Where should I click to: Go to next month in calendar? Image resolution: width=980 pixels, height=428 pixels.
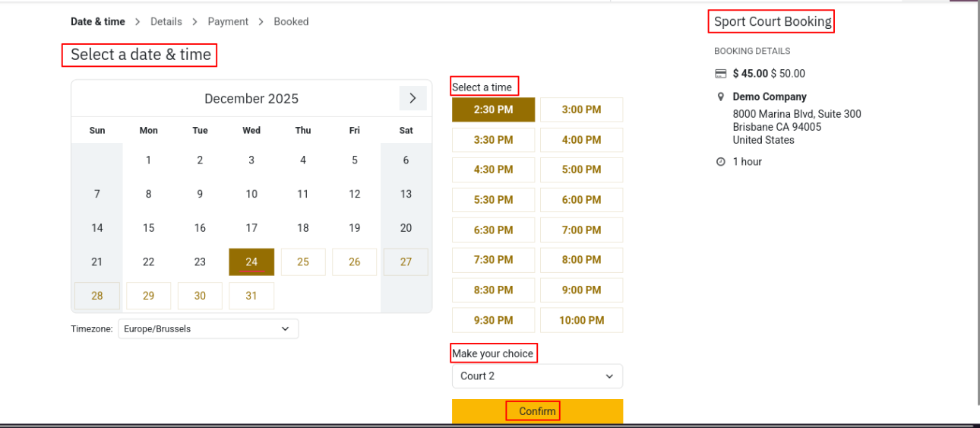click(x=413, y=98)
